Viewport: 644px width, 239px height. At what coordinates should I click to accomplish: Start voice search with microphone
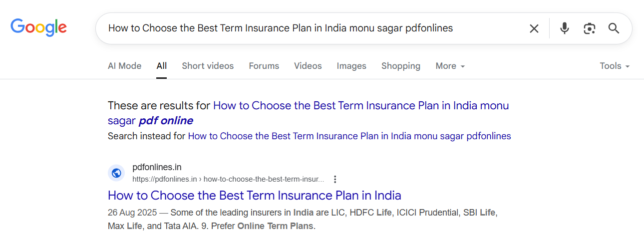[564, 28]
